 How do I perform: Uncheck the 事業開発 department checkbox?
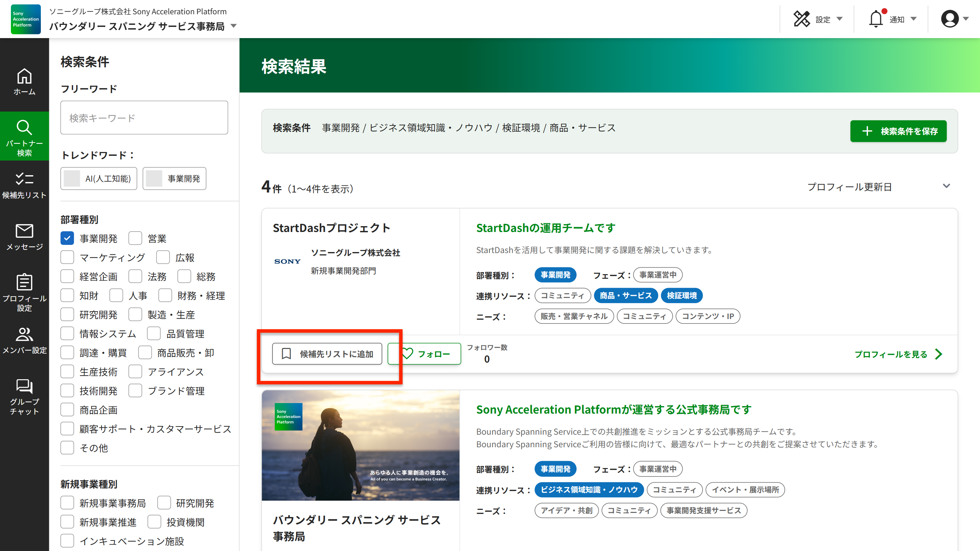[x=67, y=238]
